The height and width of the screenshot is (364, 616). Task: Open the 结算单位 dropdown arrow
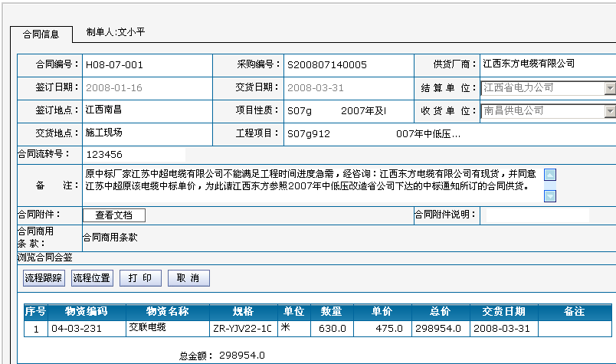coord(610,88)
